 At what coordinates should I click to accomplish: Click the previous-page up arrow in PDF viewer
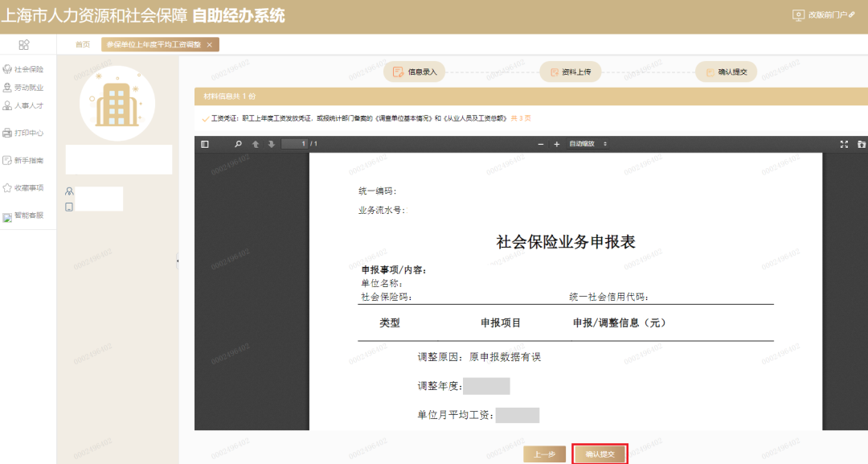coord(256,144)
